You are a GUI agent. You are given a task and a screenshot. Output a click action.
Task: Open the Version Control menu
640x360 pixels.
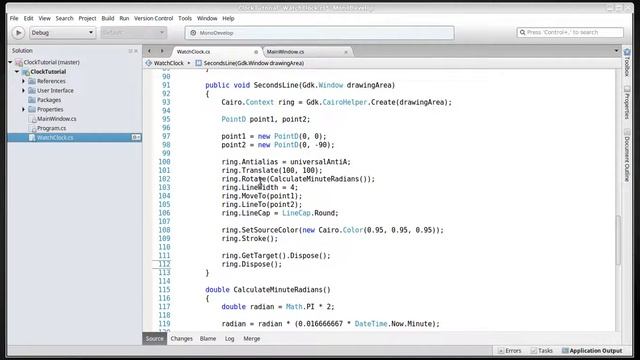153,18
